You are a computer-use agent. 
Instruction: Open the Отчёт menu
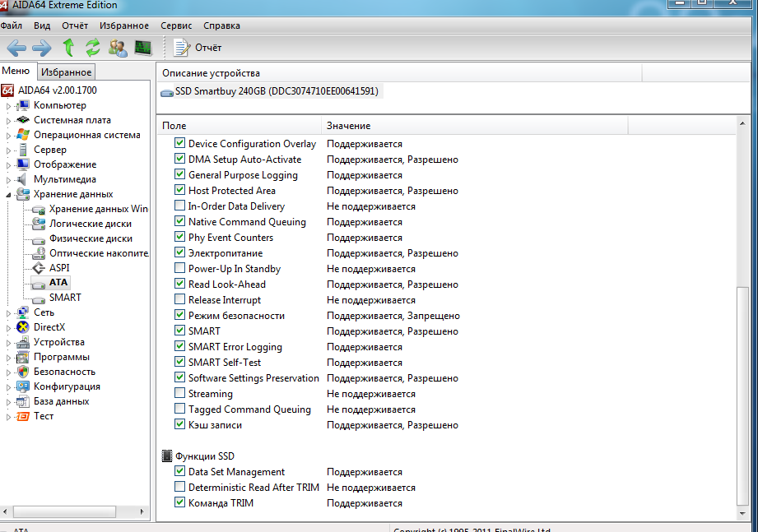pyautogui.click(x=75, y=25)
